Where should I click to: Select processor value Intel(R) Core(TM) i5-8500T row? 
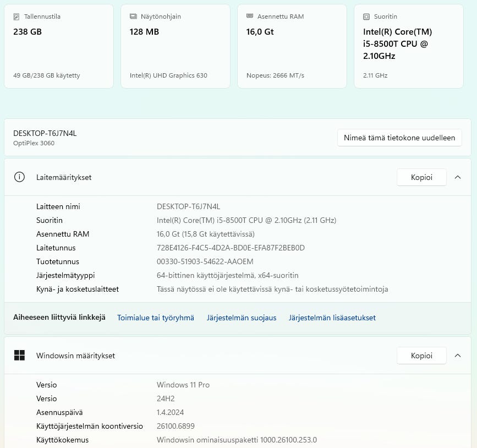(246, 220)
